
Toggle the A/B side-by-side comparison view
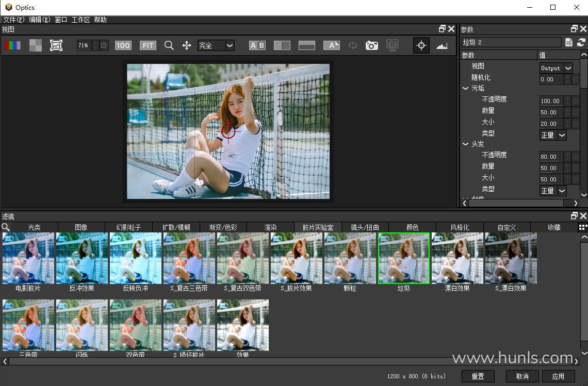(257, 45)
